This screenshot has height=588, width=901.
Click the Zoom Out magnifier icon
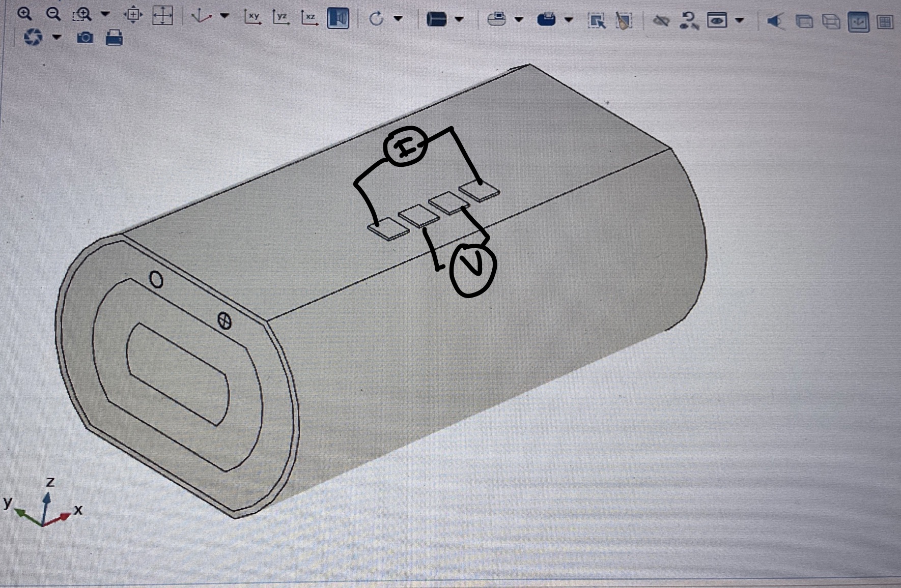(x=53, y=14)
